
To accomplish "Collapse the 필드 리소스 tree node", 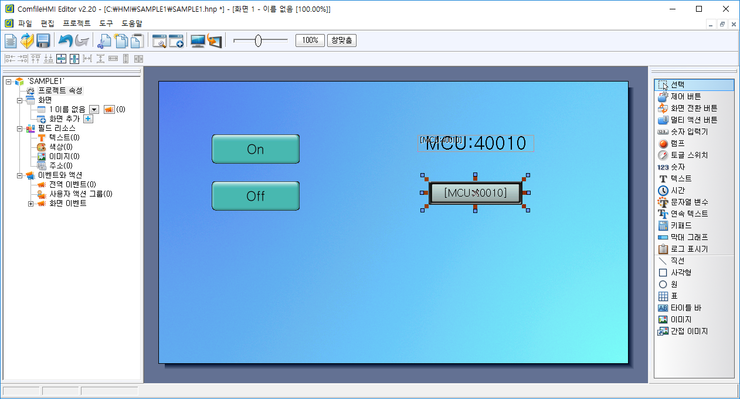I will pyautogui.click(x=19, y=128).
